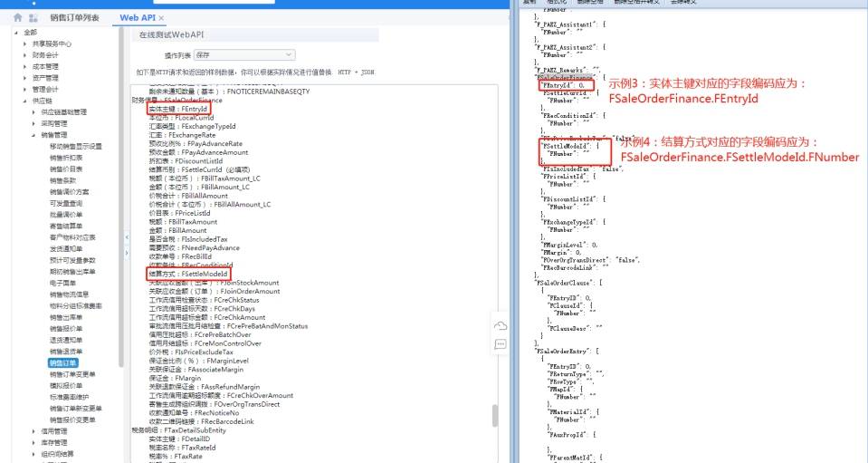Click "FSaleOrderEntry" in the JSON panel
This screenshot has height=463, width=868.
point(562,352)
